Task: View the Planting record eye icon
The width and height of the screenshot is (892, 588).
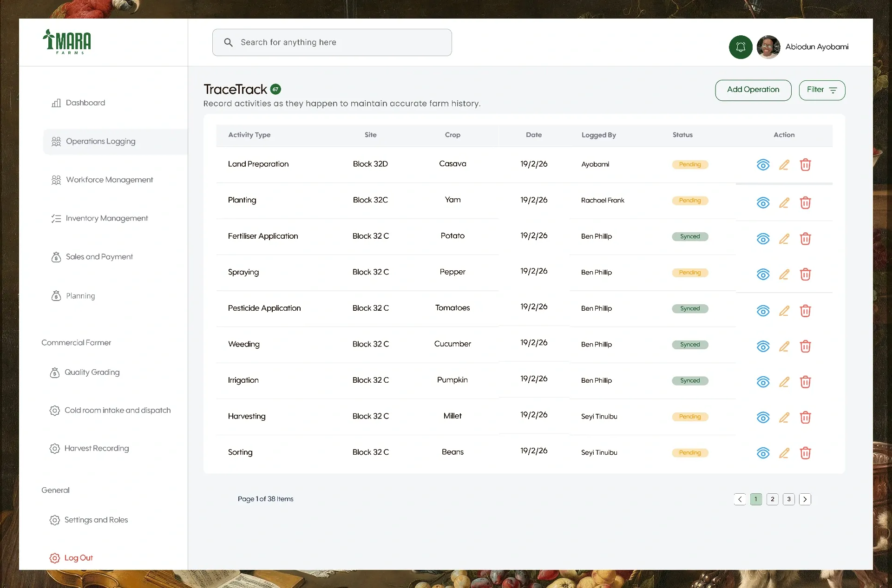Action: click(x=763, y=203)
